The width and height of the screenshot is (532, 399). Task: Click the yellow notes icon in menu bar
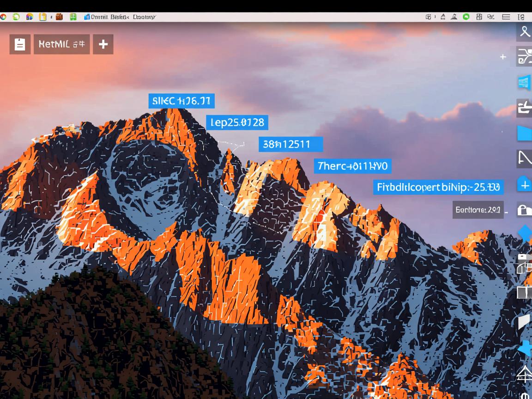click(42, 17)
